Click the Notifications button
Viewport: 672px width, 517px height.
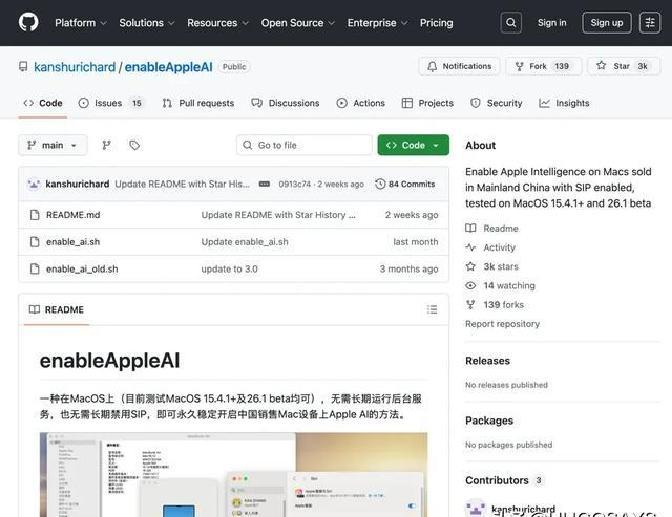pos(459,66)
